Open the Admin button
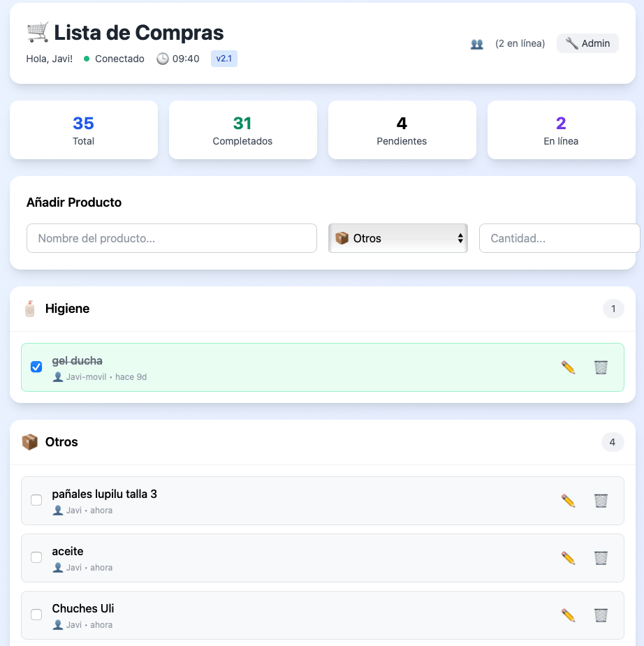This screenshot has width=644, height=646. pos(587,43)
